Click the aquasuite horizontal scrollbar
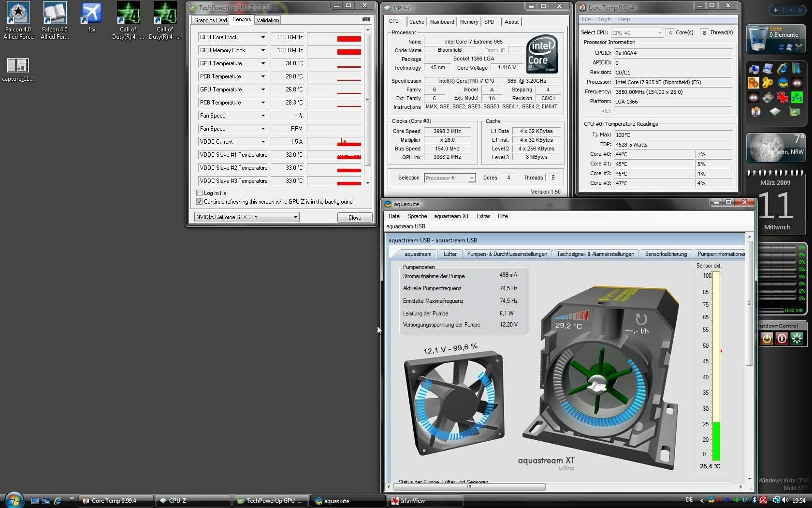The width and height of the screenshot is (812, 508). click(x=468, y=487)
